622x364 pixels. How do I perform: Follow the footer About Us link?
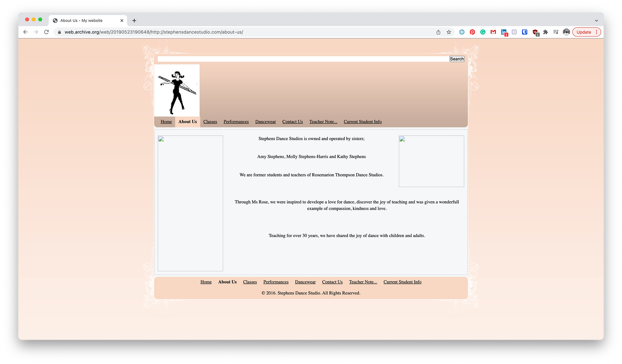point(227,282)
